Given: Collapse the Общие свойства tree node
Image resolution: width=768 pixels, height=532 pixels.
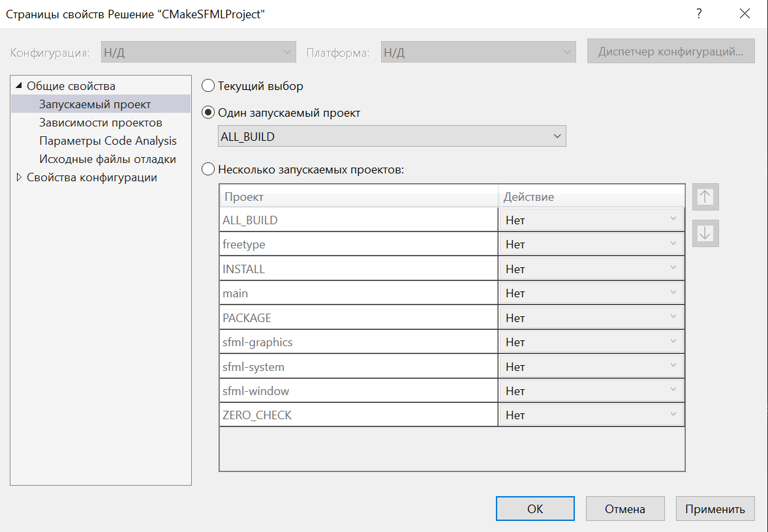Looking at the screenshot, I should 19,86.
